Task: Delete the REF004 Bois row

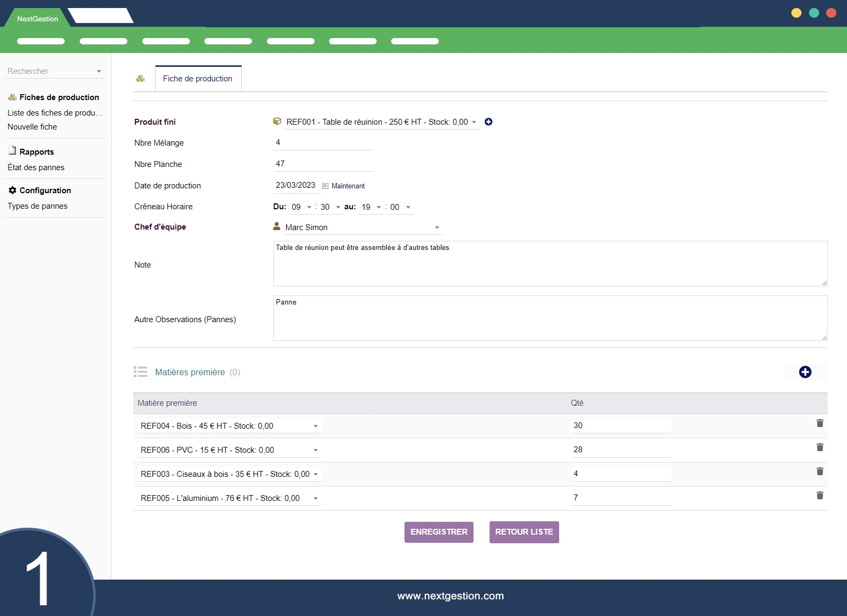Action: pyautogui.click(x=819, y=423)
